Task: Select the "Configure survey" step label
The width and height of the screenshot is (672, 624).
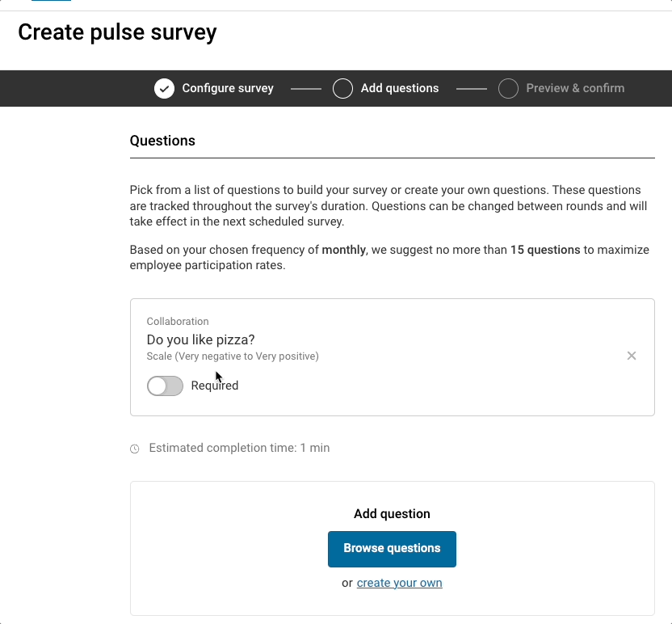Action: [228, 88]
